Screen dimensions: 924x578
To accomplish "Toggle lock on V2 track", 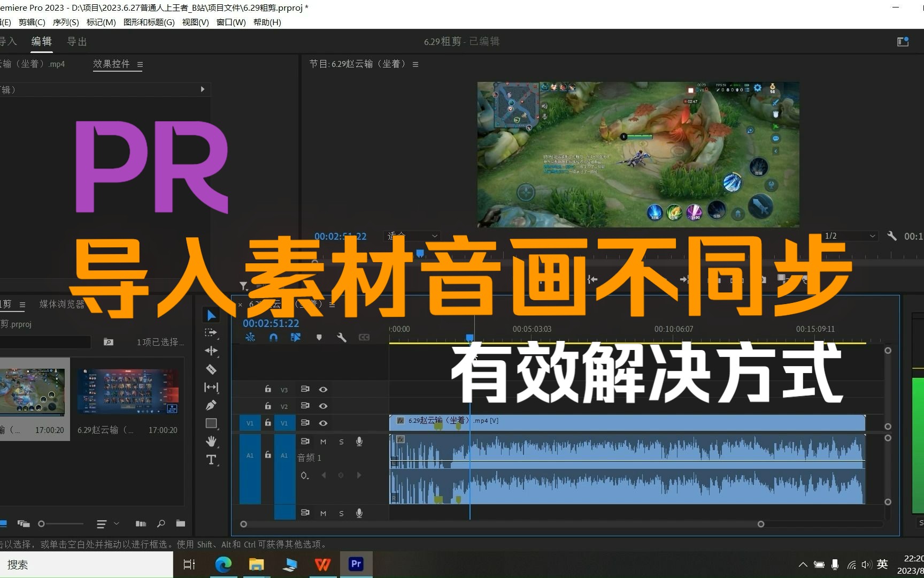I will pyautogui.click(x=268, y=406).
